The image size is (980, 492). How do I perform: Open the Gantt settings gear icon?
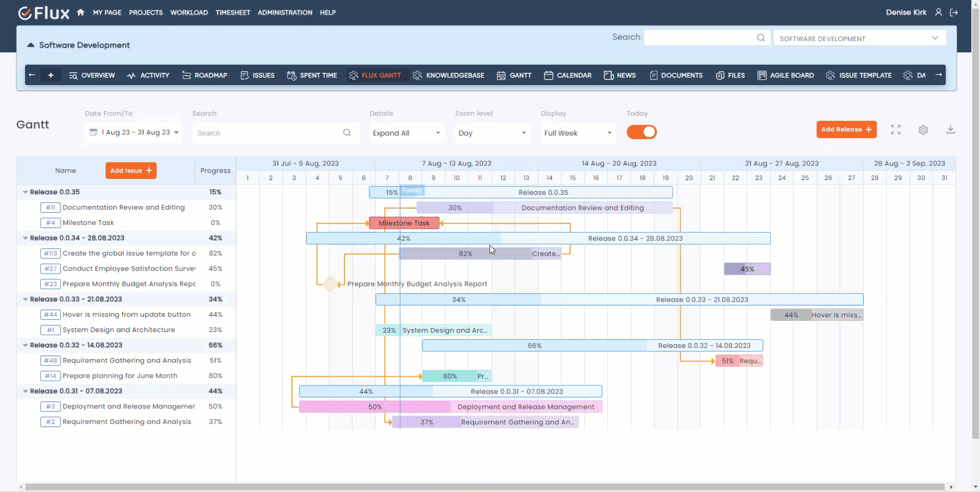tap(924, 129)
